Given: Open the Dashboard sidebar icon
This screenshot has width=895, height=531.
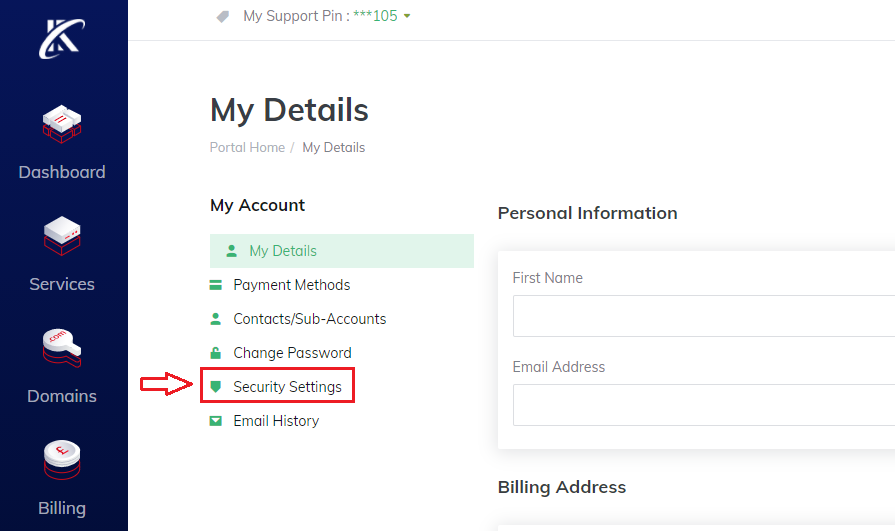Looking at the screenshot, I should 62,123.
